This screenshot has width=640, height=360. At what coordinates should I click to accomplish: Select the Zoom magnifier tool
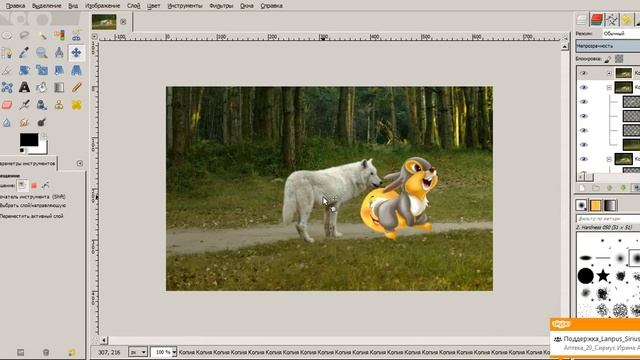[42, 53]
